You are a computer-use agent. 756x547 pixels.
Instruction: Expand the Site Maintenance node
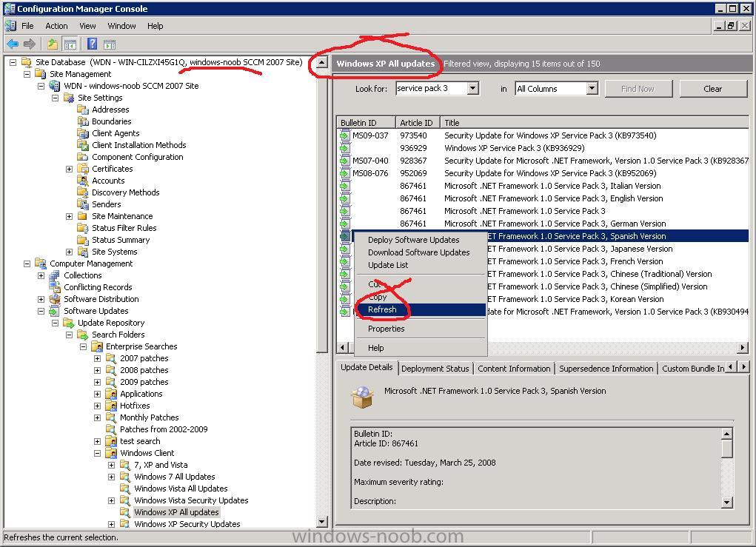pos(70,216)
